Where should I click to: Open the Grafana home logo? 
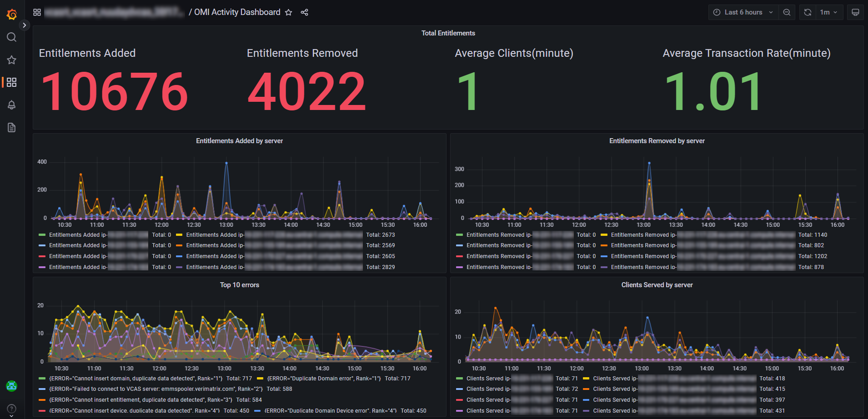(x=12, y=15)
